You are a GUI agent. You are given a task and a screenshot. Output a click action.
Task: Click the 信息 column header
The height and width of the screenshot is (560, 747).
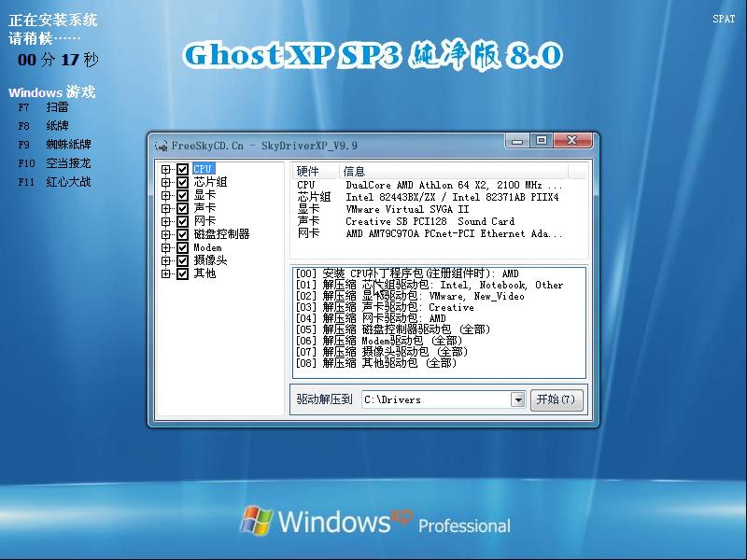pos(454,172)
